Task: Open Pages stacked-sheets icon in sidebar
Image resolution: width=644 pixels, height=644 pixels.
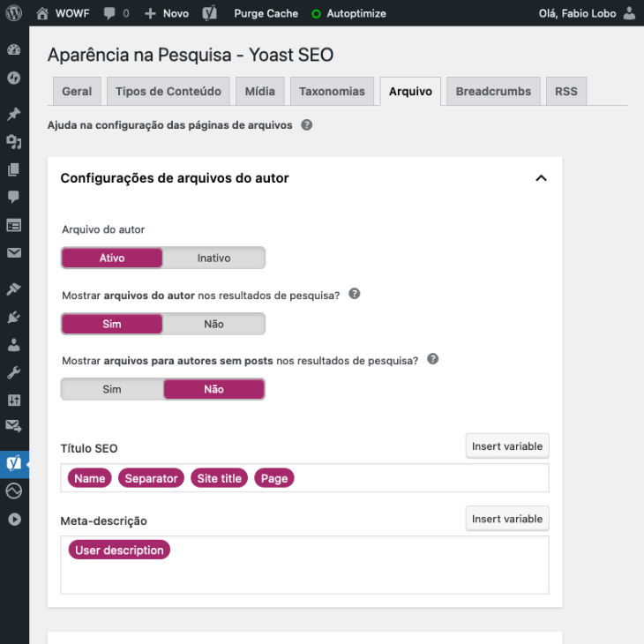Action: (x=14, y=169)
